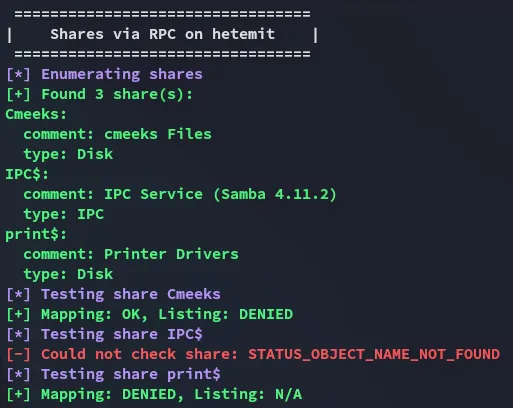Click the red '[-]' error marker

[x=18, y=354]
